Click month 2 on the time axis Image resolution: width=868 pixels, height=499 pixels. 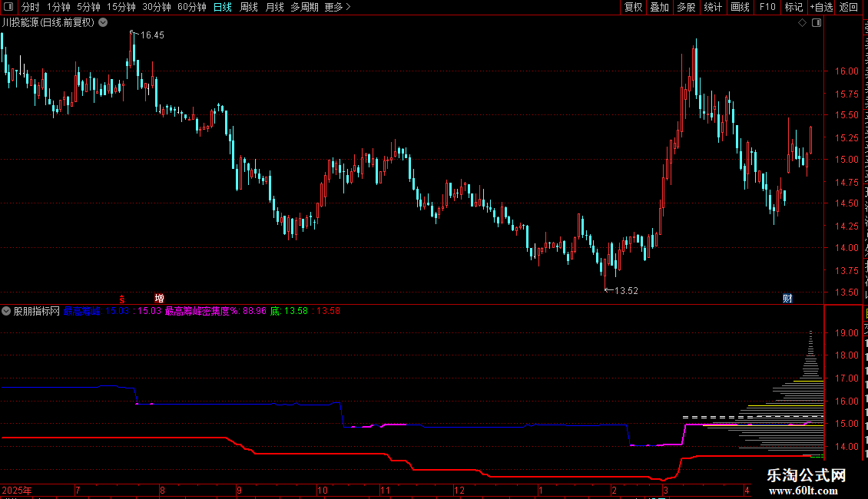tap(614, 490)
